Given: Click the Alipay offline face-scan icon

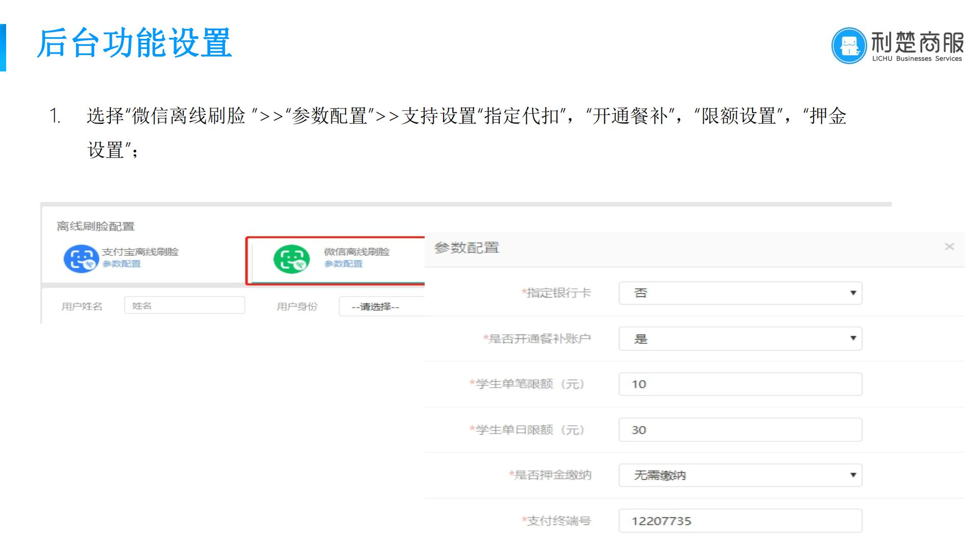Looking at the screenshot, I should (81, 259).
